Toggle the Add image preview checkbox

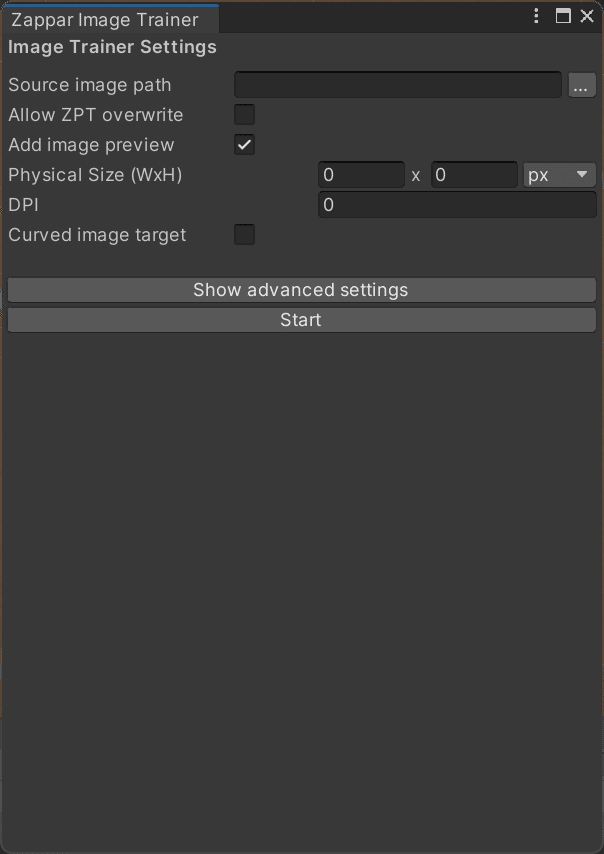[243, 144]
